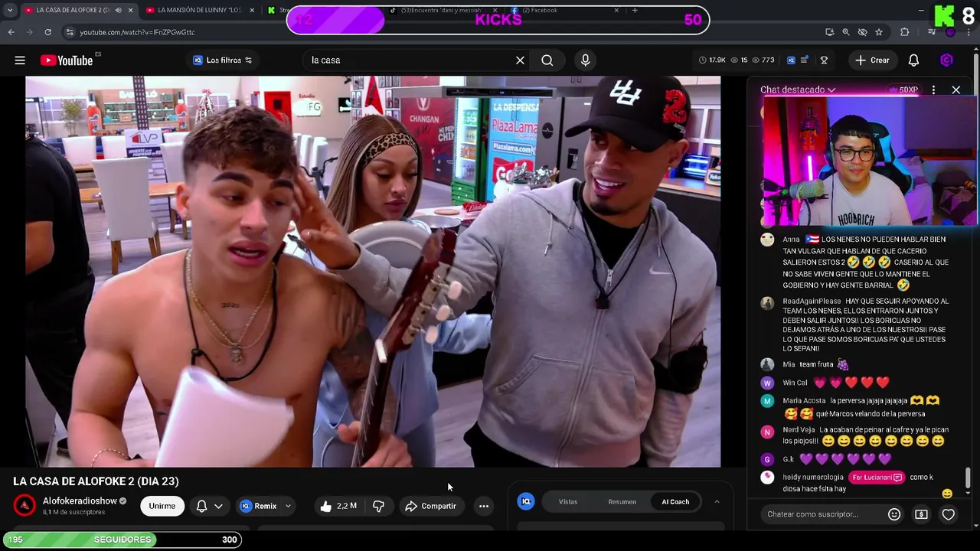Open browser extensions puzzle icon
Image resolution: width=980 pixels, height=551 pixels.
905,32
